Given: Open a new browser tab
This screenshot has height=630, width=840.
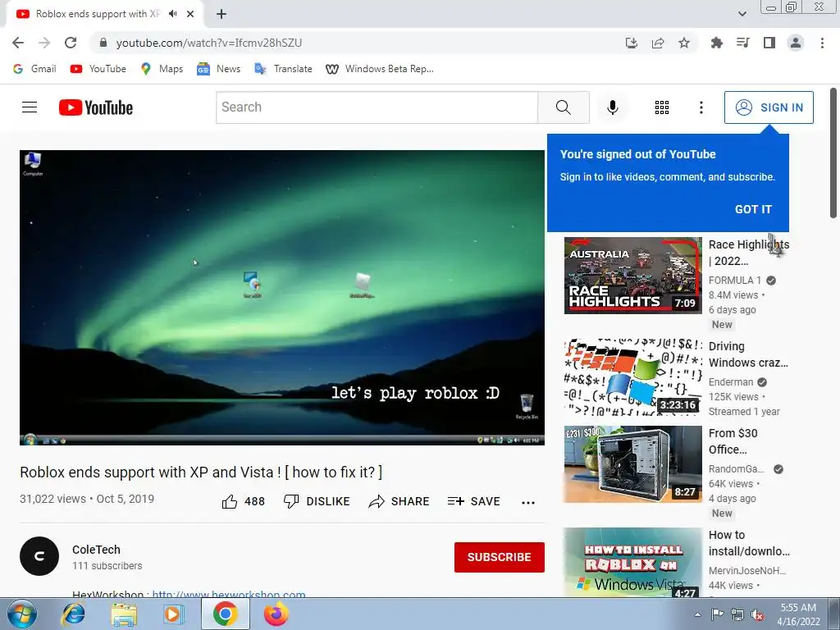Looking at the screenshot, I should click(x=221, y=14).
